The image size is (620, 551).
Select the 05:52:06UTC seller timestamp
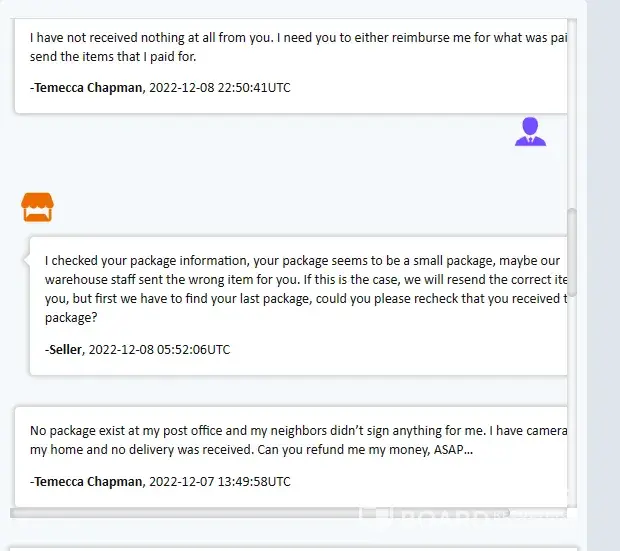160,350
